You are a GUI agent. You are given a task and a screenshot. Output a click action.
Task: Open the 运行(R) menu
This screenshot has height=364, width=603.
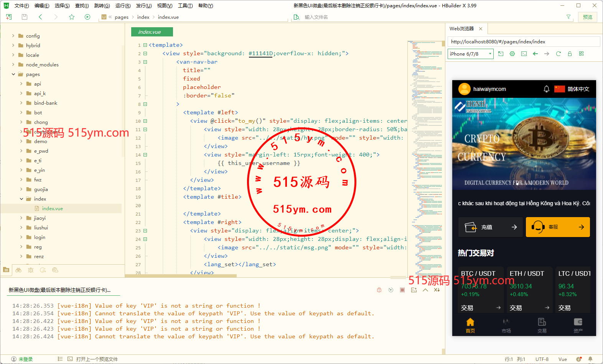coord(123,6)
